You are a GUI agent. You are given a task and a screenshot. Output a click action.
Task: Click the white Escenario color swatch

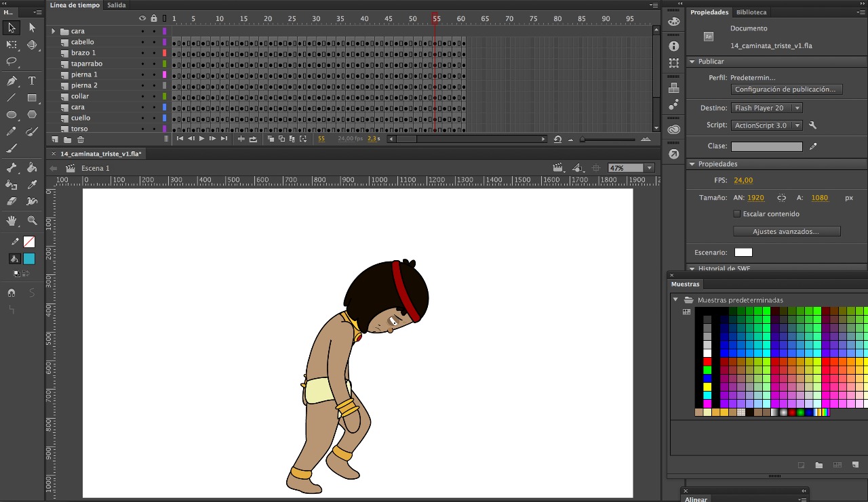(743, 253)
